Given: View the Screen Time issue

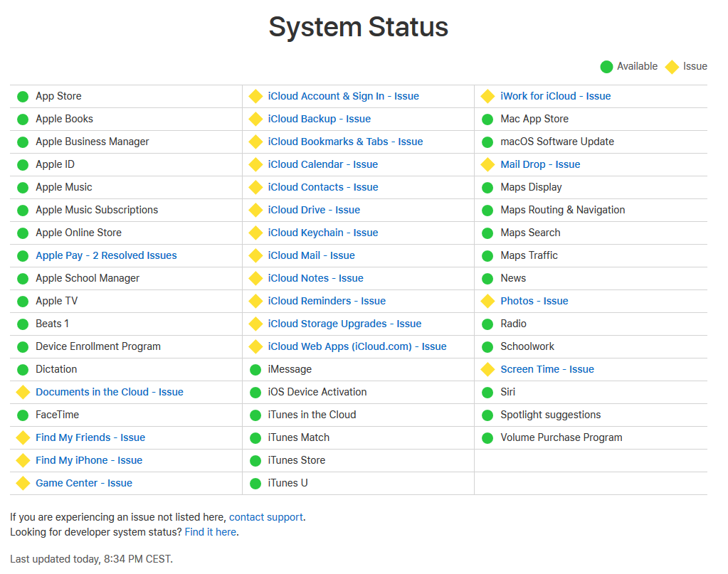Looking at the screenshot, I should click(x=547, y=369).
